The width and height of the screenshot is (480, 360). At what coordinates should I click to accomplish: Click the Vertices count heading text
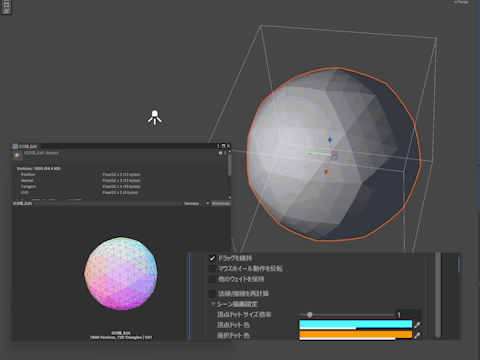(39, 169)
